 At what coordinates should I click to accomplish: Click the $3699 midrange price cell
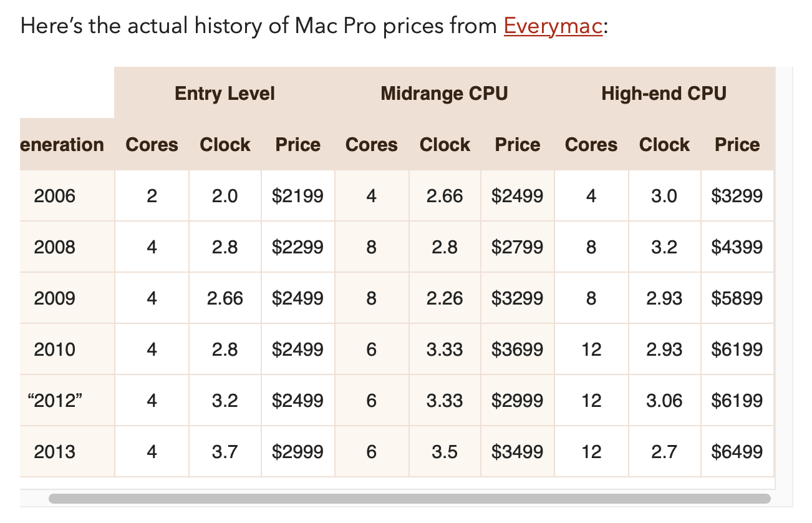(x=518, y=349)
